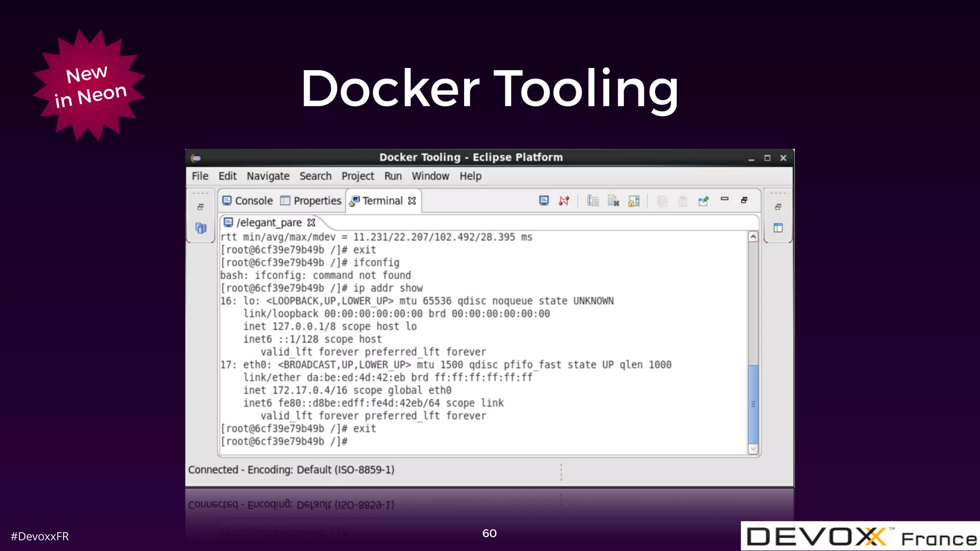The width and height of the screenshot is (980, 551).
Task: Click the new terminal view icon
Action: (593, 201)
